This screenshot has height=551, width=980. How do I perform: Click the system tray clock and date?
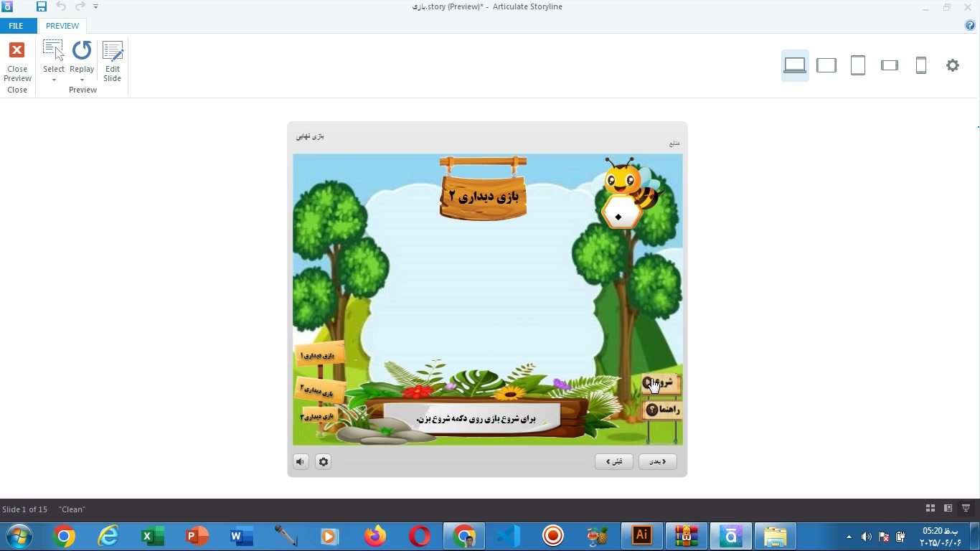coord(940,537)
